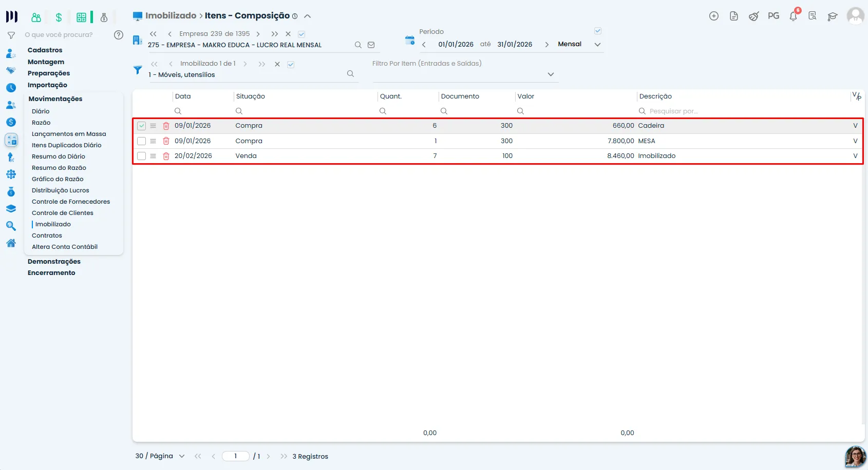Viewport: 868px width, 470px height.
Task: Go to next company with arrow
Action: point(258,34)
